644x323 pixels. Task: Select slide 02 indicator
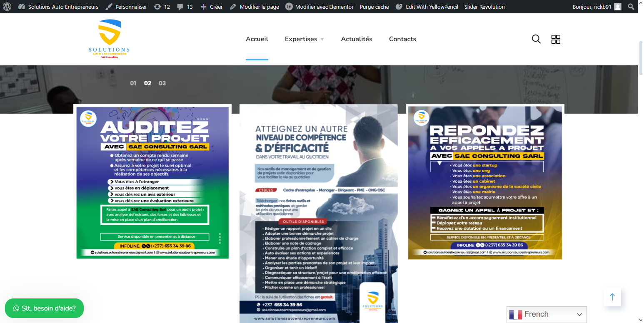[147, 83]
